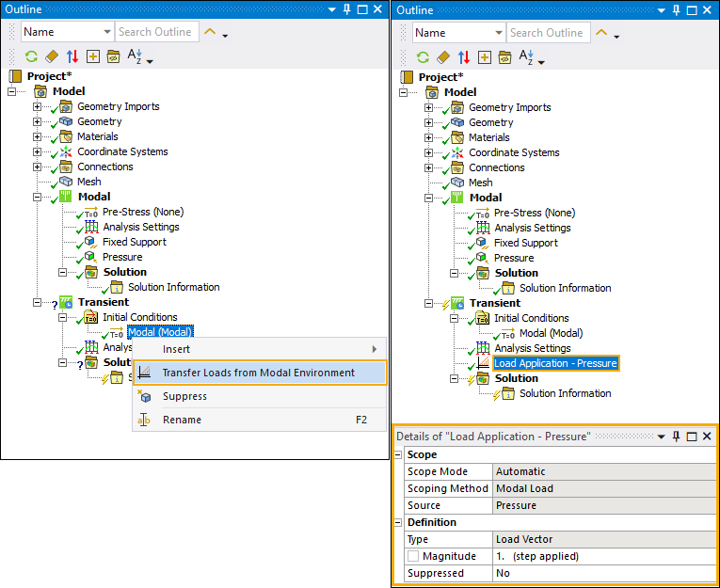The image size is (720, 588).
Task: Collapse the Scope section in Details
Action: point(399,454)
